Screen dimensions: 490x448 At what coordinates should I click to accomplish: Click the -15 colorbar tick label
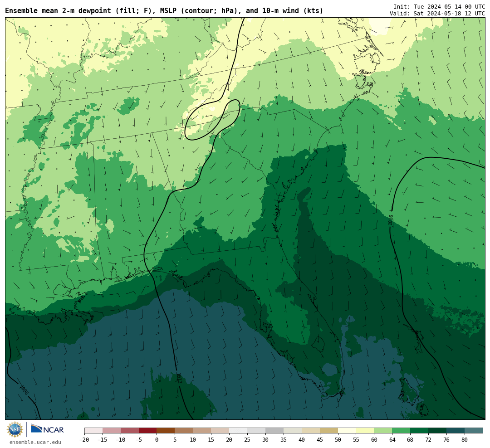click(x=103, y=440)
